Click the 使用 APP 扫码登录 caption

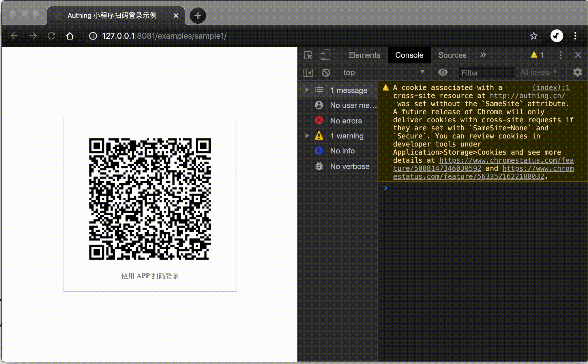point(150,276)
